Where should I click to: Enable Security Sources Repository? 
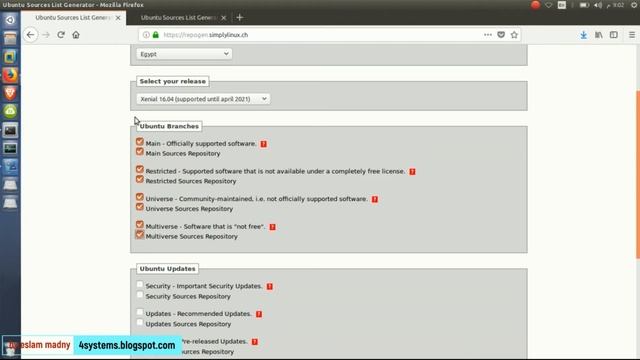[140, 294]
